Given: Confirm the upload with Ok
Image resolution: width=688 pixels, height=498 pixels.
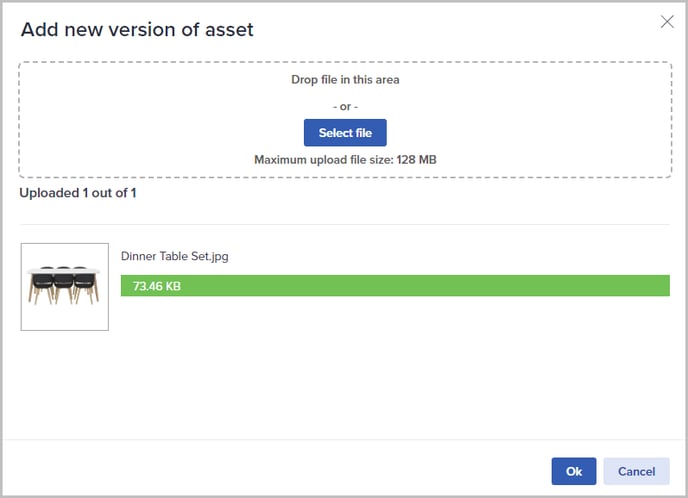Looking at the screenshot, I should coord(573,471).
